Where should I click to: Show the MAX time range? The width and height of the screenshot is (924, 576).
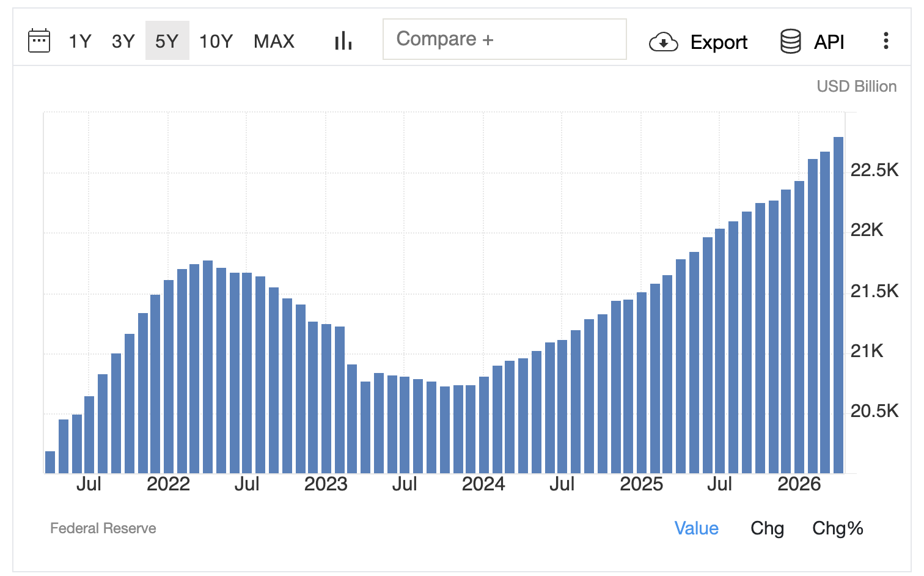(274, 41)
